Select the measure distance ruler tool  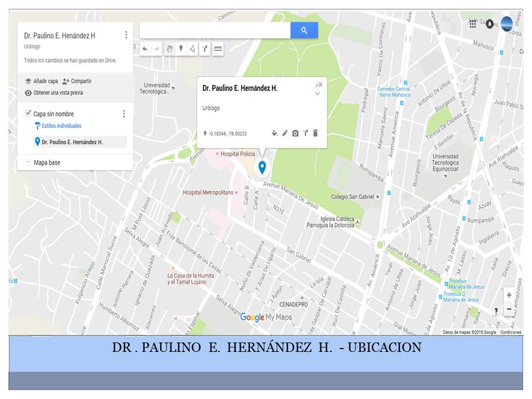218,49
